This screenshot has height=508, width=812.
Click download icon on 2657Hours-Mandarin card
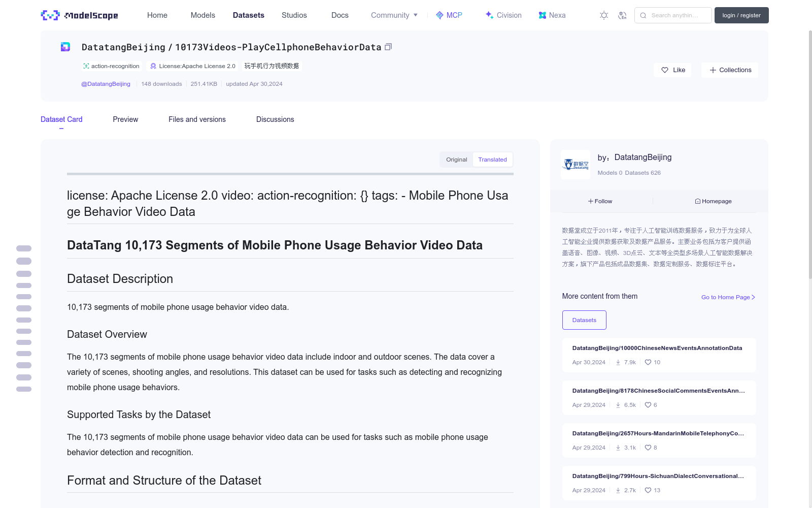click(x=618, y=448)
